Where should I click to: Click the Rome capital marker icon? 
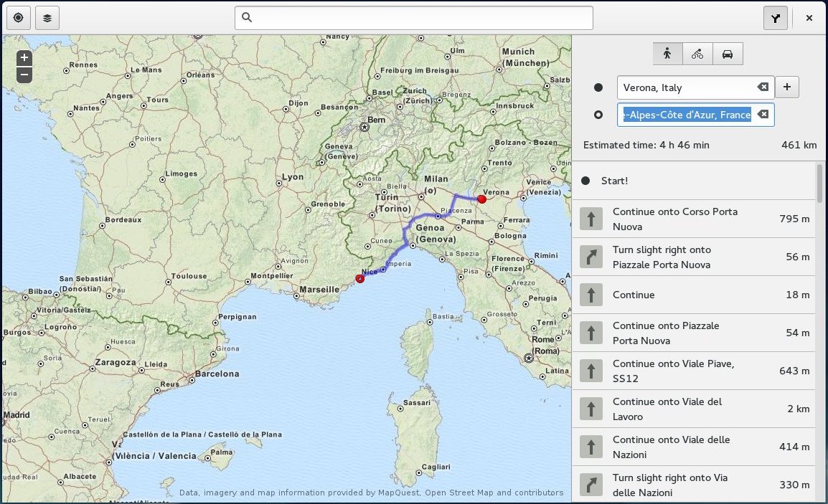pos(529,358)
